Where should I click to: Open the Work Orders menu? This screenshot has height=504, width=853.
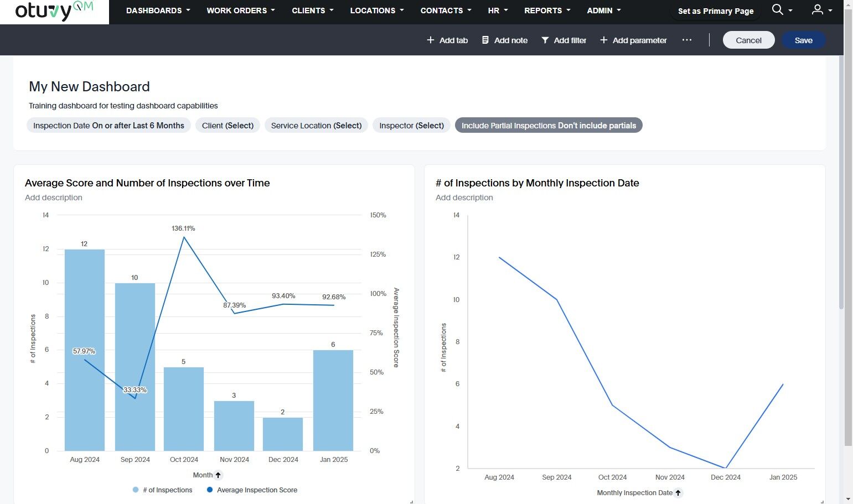240,11
